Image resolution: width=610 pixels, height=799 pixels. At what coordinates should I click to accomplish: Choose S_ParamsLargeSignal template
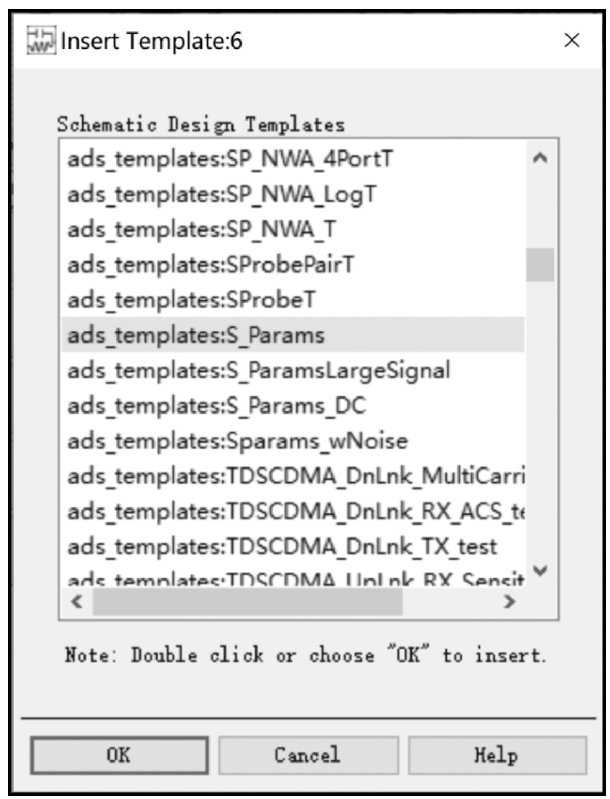click(293, 370)
